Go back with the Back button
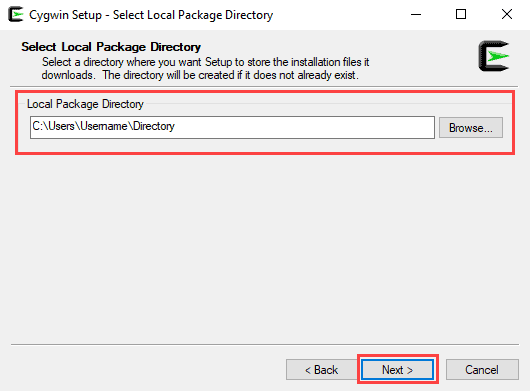The width and height of the screenshot is (530, 391). (x=321, y=369)
